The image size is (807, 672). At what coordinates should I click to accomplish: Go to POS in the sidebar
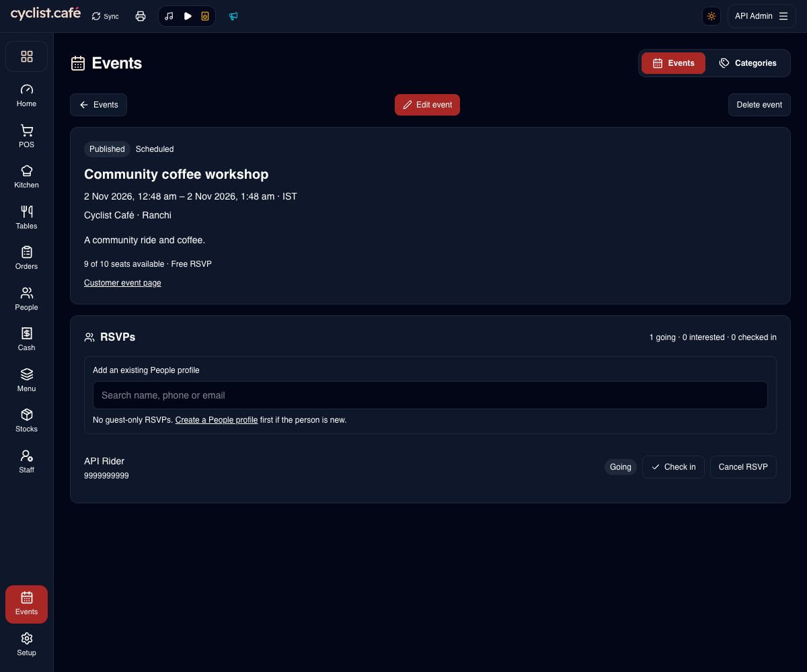27,136
